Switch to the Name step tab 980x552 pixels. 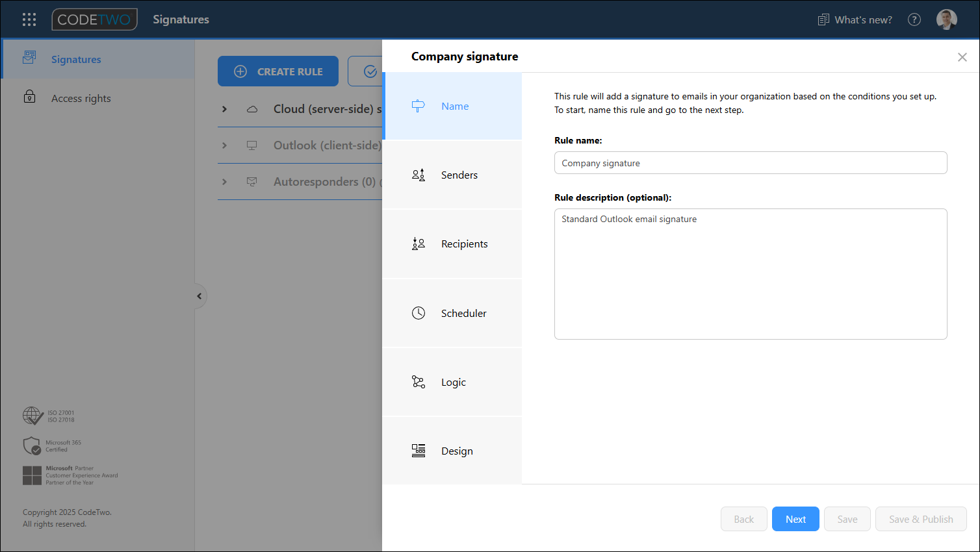coord(454,106)
